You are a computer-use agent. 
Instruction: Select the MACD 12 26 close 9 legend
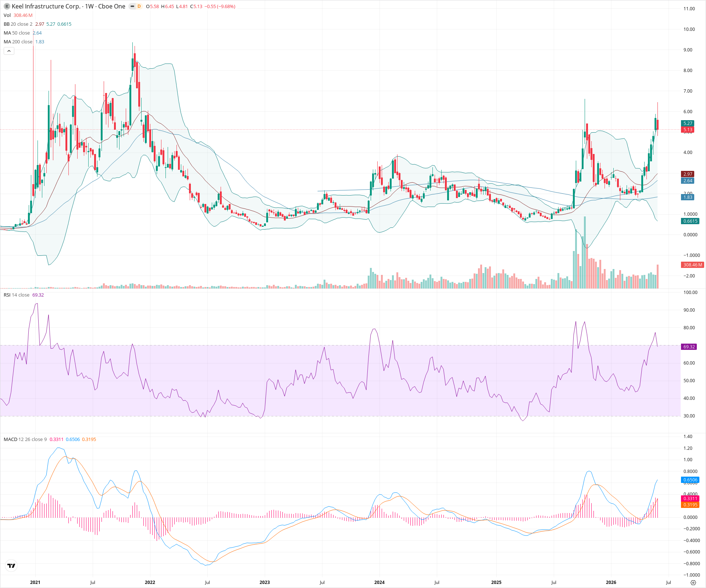[25, 439]
